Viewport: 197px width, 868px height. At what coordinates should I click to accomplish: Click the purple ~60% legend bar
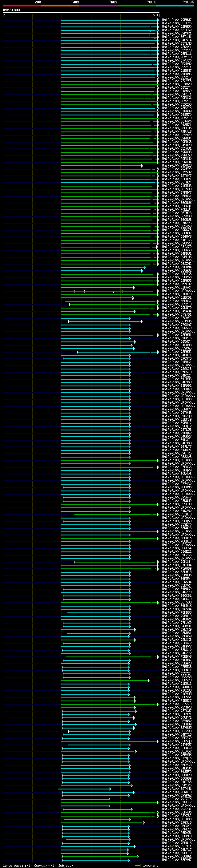coord(99,6)
